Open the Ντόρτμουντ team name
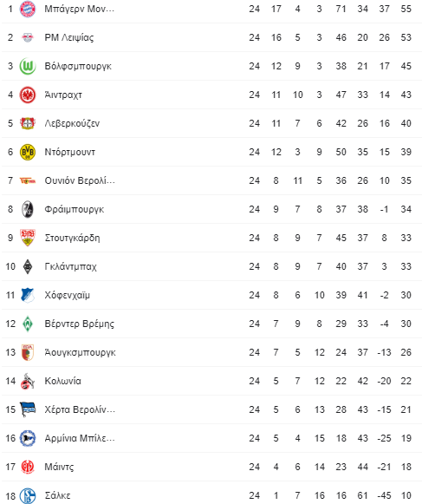The image size is (422, 504). click(x=70, y=152)
